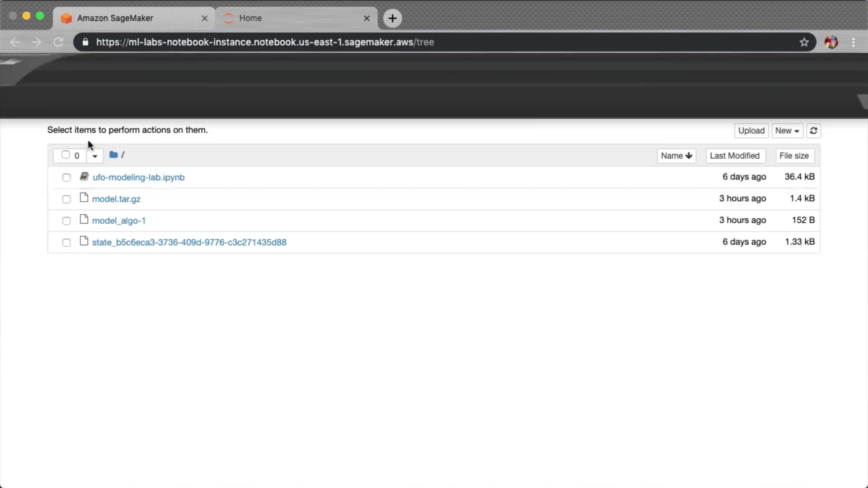Click the refresh notebook list icon

tap(813, 131)
